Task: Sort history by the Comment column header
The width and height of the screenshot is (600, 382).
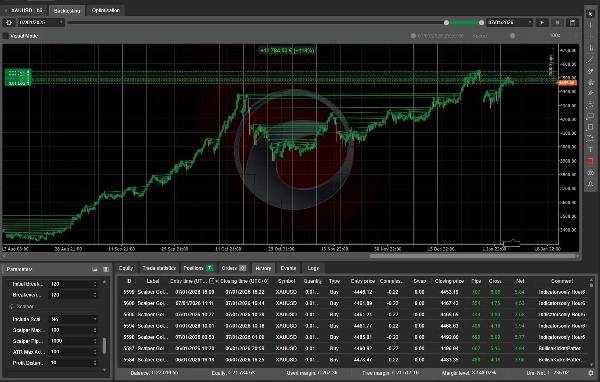Action: click(x=562, y=281)
